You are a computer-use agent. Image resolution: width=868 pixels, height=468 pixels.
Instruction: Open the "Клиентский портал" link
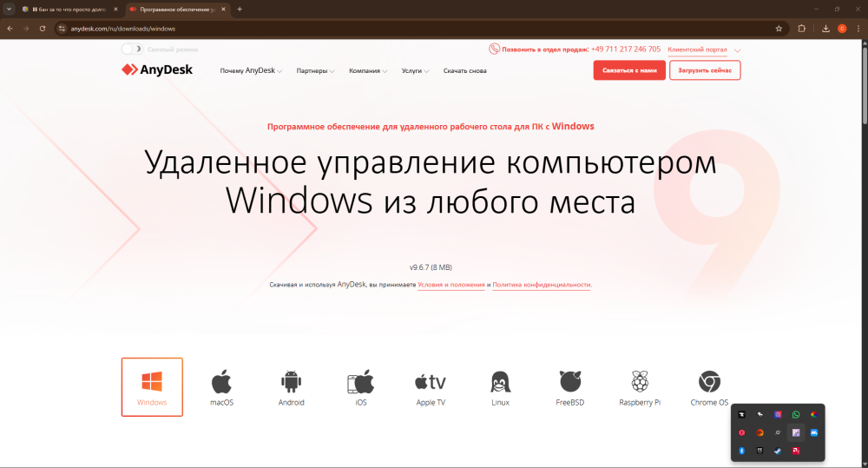(697, 49)
